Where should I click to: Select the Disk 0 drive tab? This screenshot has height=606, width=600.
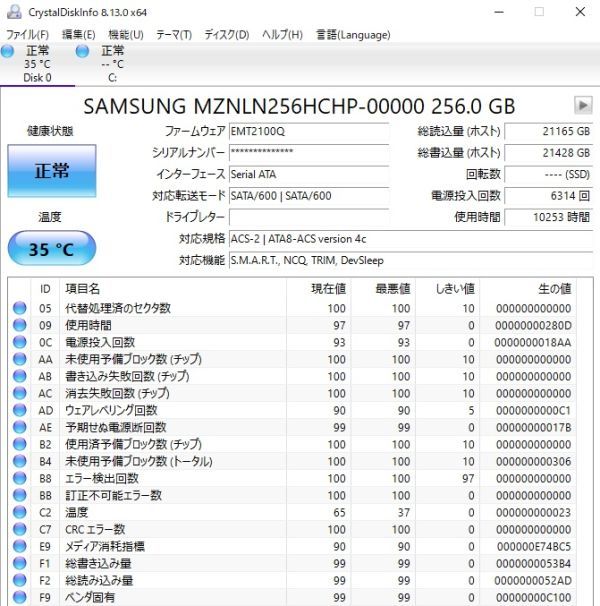[x=37, y=64]
